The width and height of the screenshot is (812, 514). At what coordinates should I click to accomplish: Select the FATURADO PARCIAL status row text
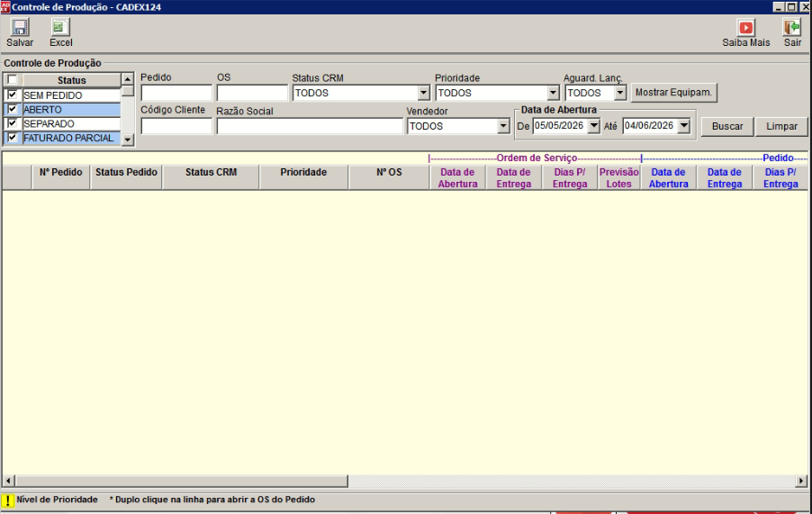[x=68, y=139]
